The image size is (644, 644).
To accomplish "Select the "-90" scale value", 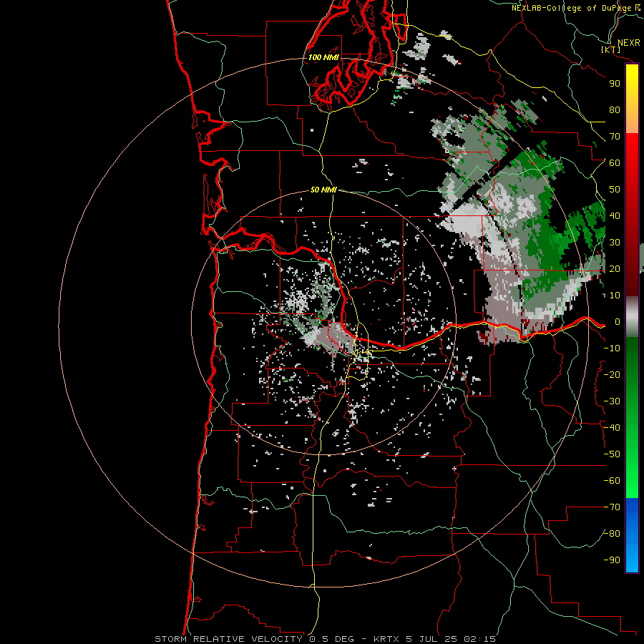I will 612,560.
